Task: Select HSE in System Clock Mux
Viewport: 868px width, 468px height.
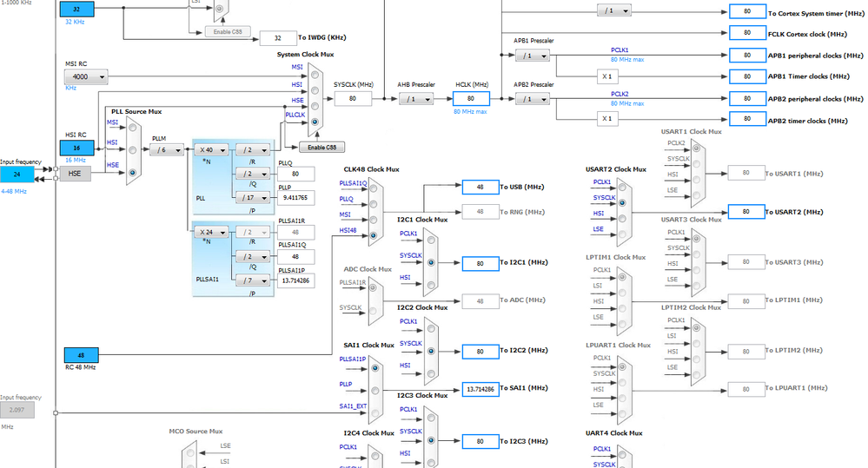Action: [x=315, y=106]
